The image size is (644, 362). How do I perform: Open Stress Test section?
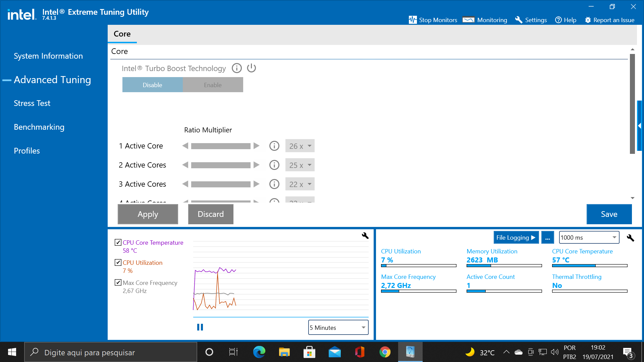[32, 103]
